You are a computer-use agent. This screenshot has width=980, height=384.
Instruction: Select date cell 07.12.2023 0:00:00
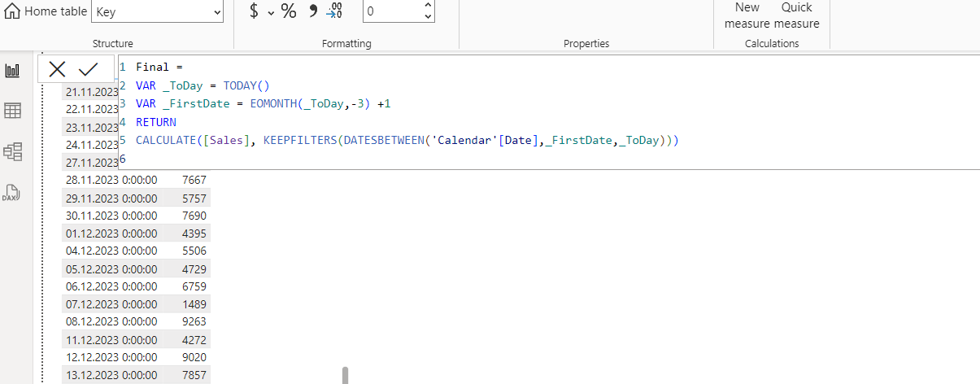[x=111, y=304]
